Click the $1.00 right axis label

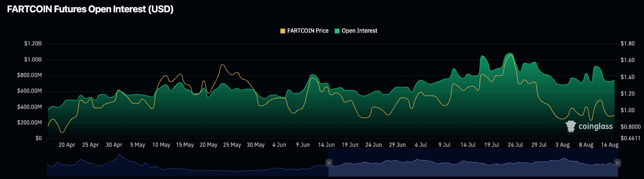[627, 110]
